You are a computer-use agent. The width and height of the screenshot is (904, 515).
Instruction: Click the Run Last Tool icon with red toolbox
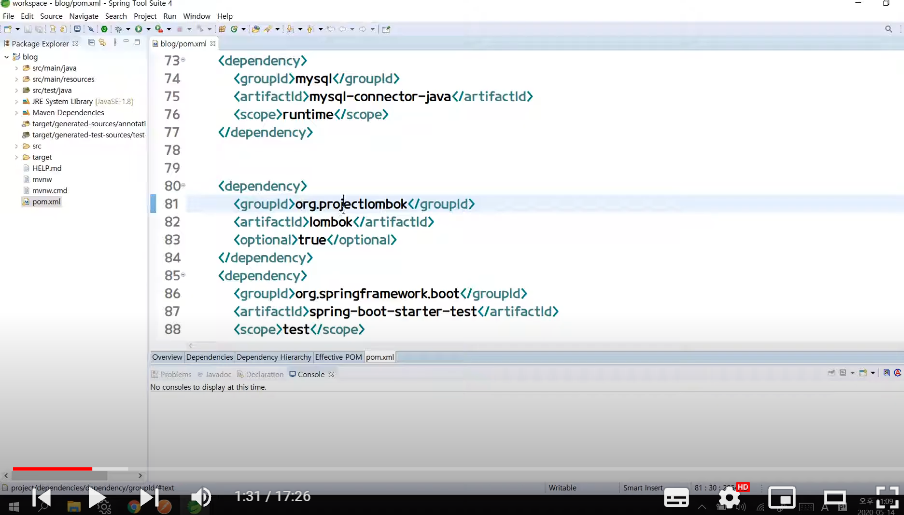(159, 29)
